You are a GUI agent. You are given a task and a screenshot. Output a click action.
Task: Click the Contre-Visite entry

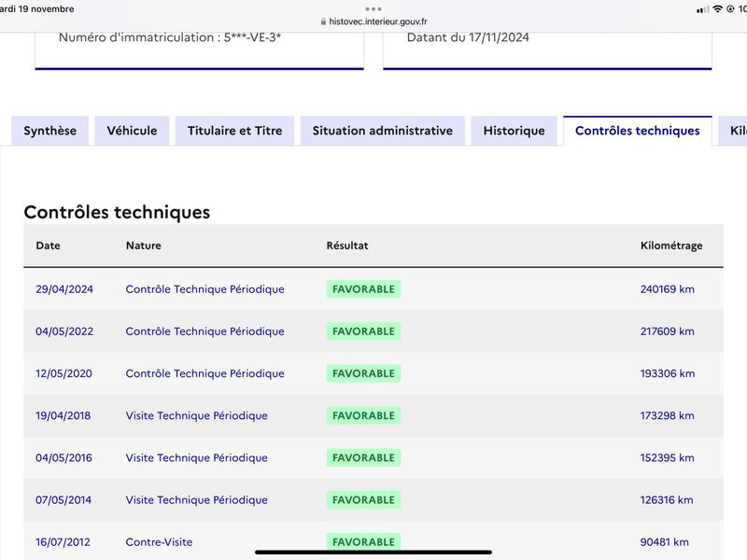(x=159, y=542)
